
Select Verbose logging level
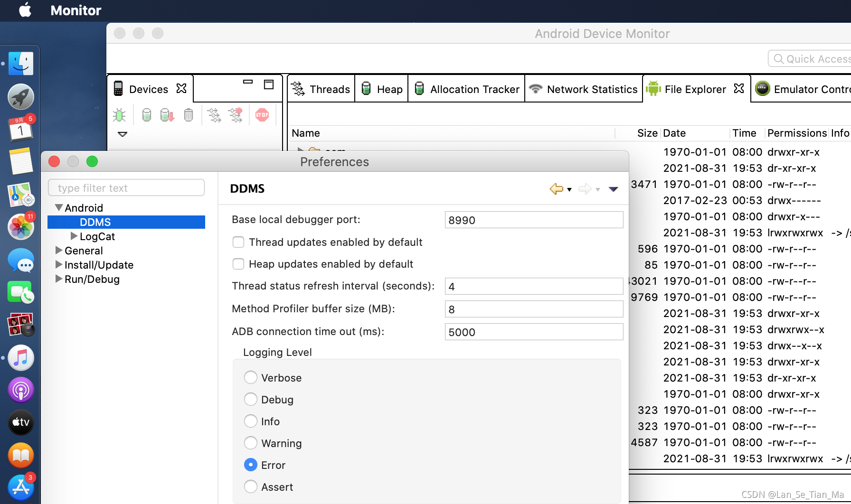pyautogui.click(x=251, y=378)
